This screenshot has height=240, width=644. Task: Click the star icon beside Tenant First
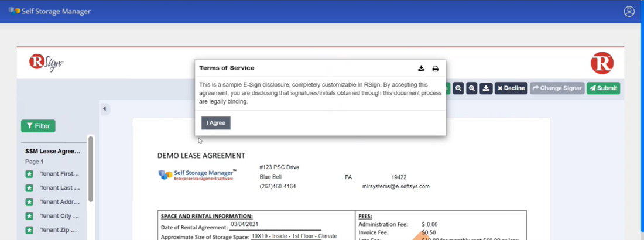point(29,174)
